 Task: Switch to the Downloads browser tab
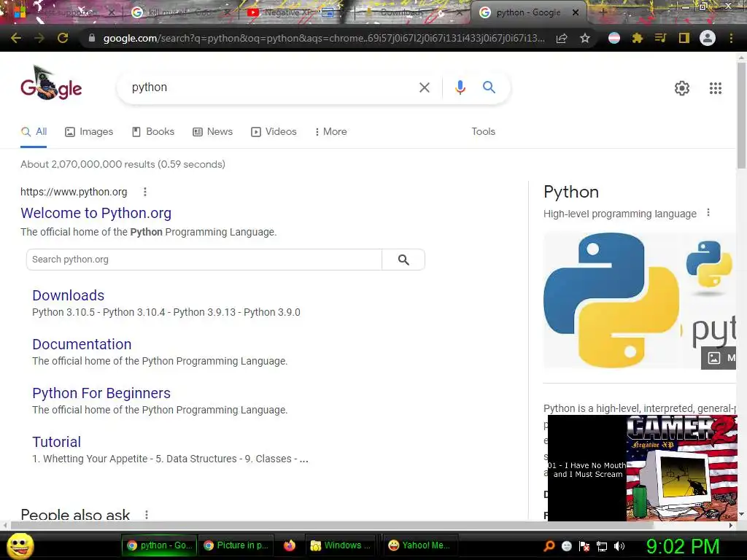(402, 13)
